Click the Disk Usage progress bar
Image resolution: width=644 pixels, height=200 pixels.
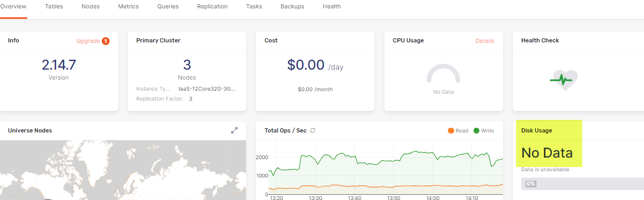(x=583, y=184)
